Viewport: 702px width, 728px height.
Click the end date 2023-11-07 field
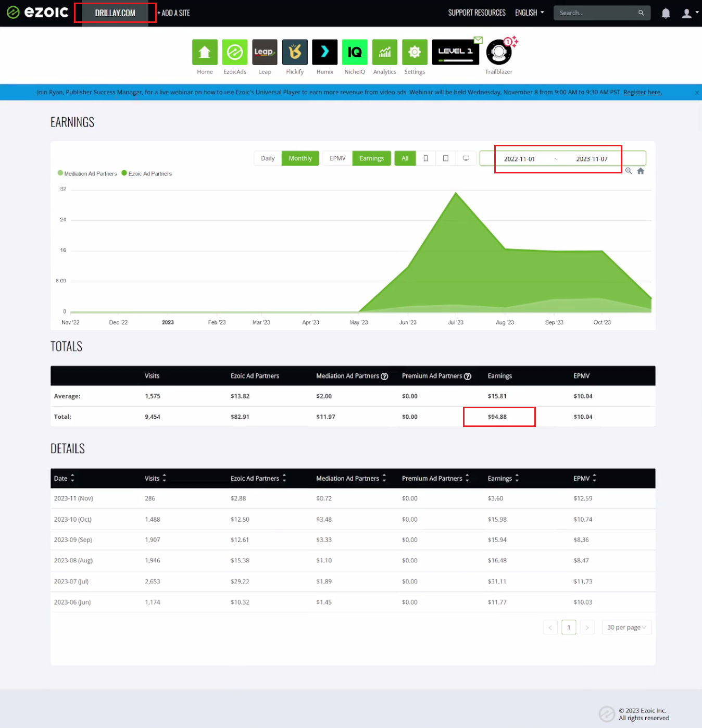click(x=592, y=159)
